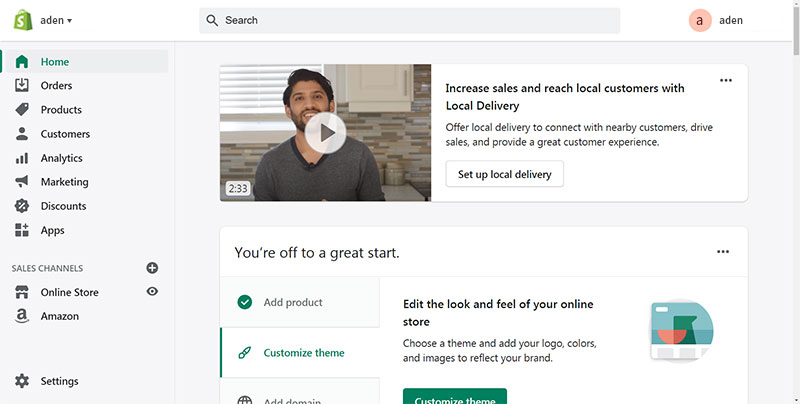Click the search magnifier icon
This screenshot has width=800, height=404.
click(212, 20)
